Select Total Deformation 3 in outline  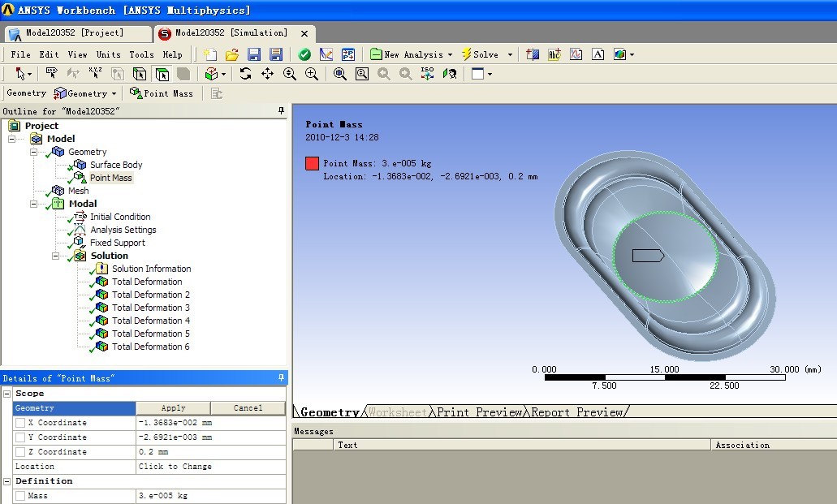click(x=150, y=308)
